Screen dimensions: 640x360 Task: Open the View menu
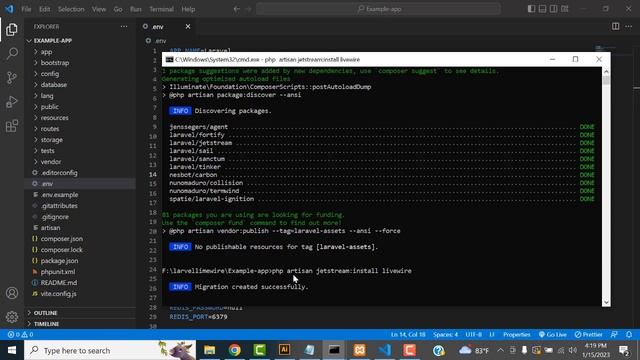[99, 9]
